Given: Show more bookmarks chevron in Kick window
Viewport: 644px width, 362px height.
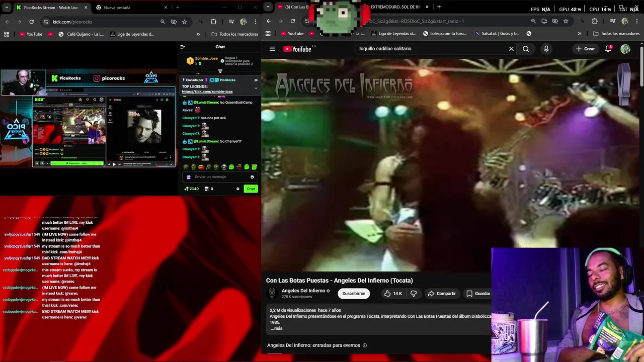Looking at the screenshot, I should point(198,34).
